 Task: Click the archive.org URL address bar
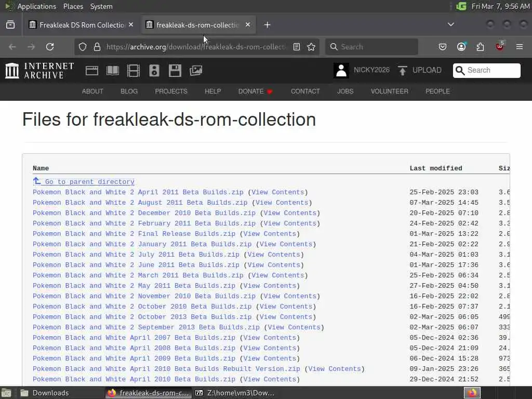coord(195,46)
